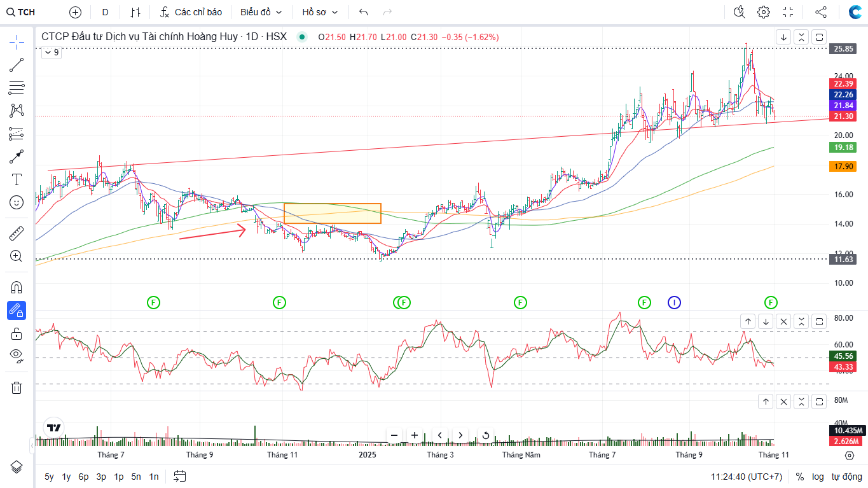The image size is (868, 488).
Task: Select the D daily interval
Action: (105, 12)
